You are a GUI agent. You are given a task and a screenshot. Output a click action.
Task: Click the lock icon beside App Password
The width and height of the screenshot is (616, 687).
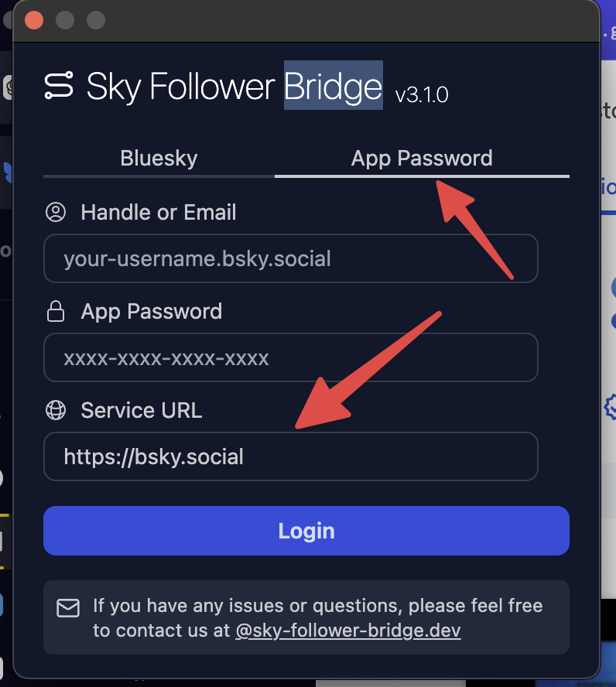55,311
